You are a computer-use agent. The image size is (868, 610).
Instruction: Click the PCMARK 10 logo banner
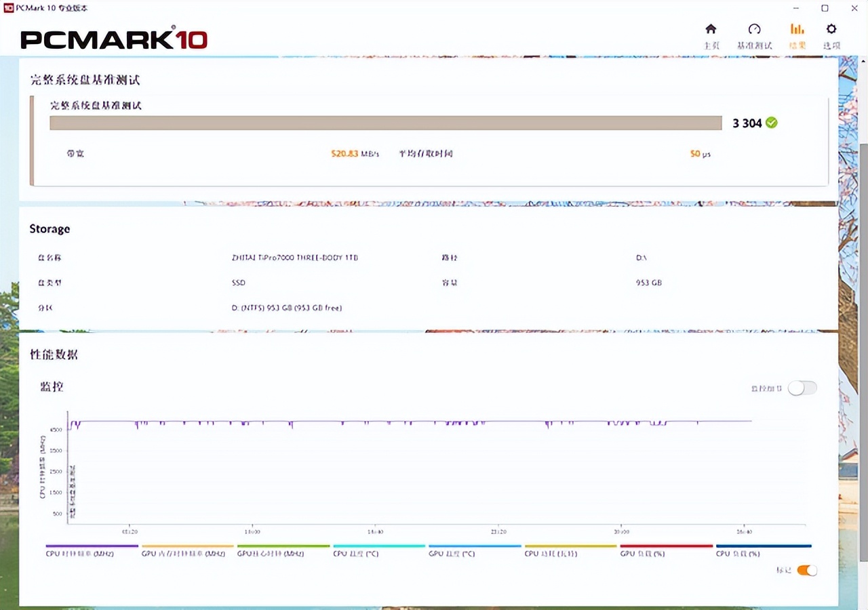tap(113, 39)
